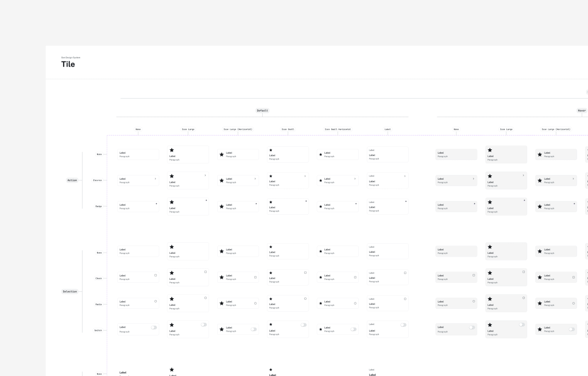Click star in Default Icon Large tile, Action None row
This screenshot has height=376, width=588.
(171, 150)
